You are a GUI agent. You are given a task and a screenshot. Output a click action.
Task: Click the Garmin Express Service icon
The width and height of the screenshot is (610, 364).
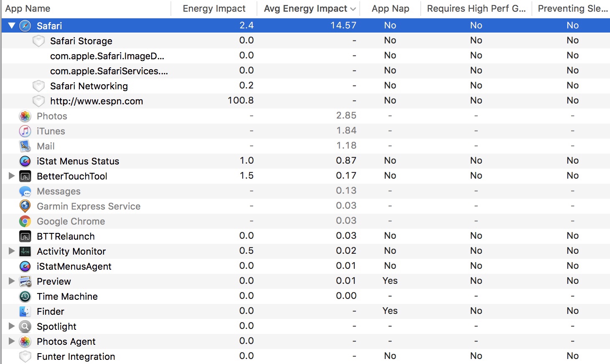click(25, 206)
